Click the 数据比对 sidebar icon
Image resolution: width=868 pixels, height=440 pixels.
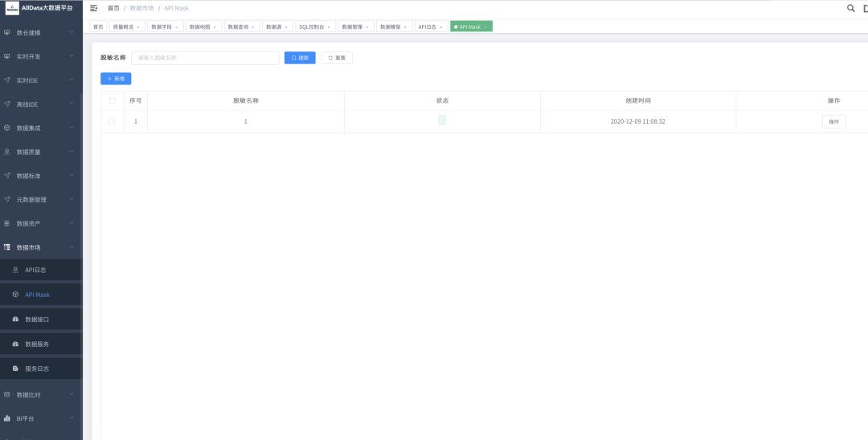6,395
